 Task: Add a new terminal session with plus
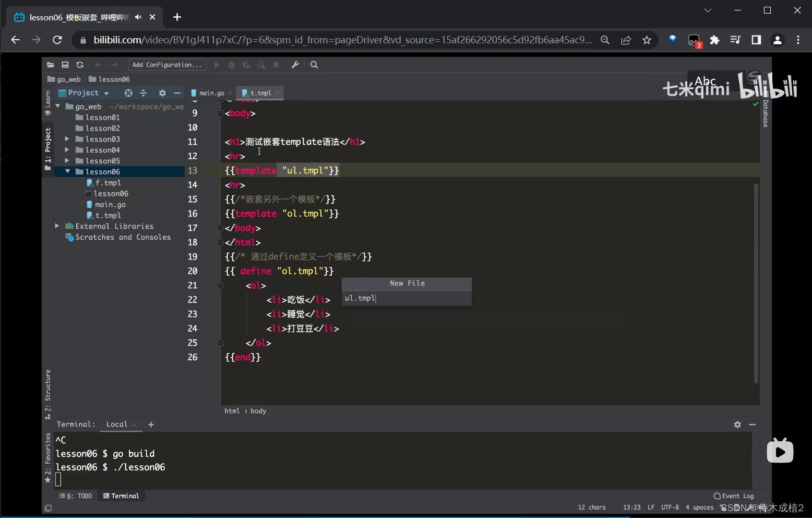pyautogui.click(x=151, y=425)
